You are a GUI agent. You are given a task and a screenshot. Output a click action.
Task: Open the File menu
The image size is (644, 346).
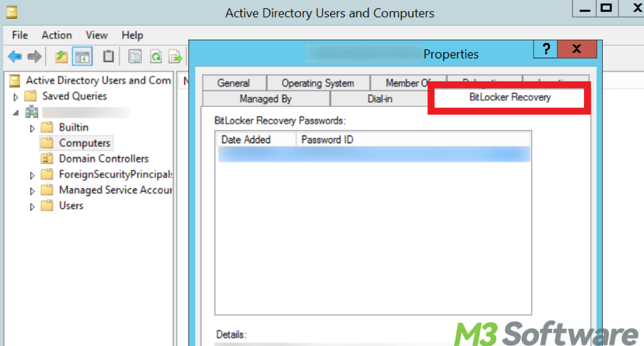(19, 35)
